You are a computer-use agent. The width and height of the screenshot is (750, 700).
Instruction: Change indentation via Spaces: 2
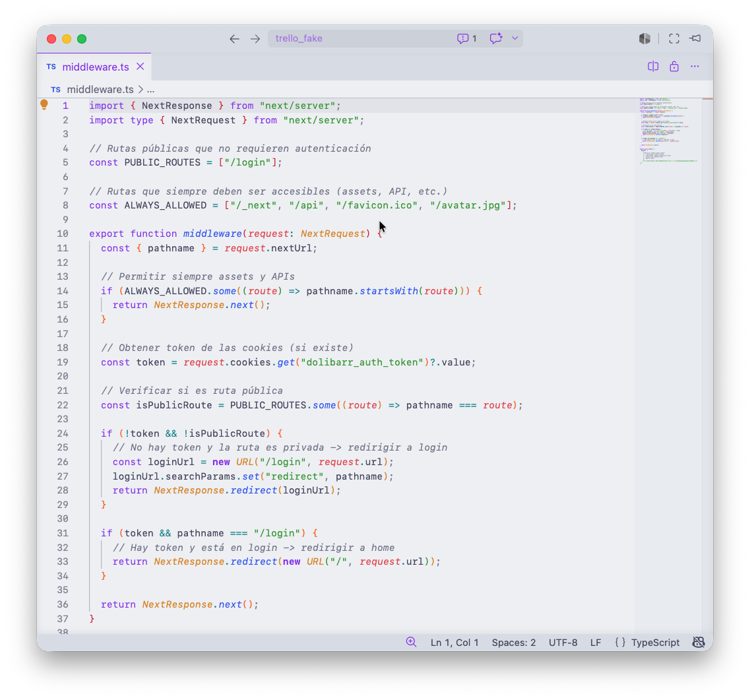coord(514,643)
